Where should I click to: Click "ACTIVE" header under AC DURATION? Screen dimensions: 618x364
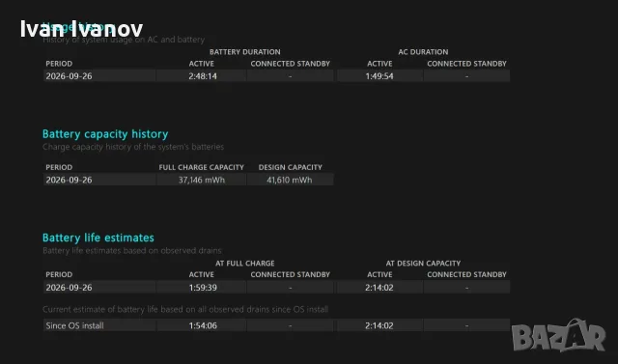click(379, 64)
